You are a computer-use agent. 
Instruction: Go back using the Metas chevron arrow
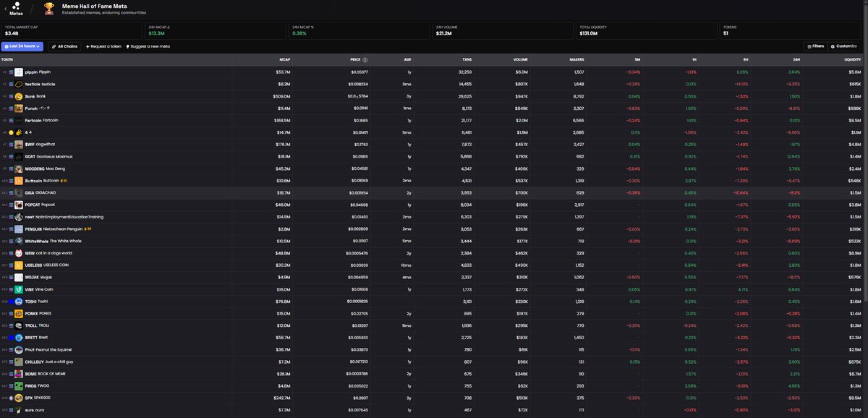tap(6, 8)
